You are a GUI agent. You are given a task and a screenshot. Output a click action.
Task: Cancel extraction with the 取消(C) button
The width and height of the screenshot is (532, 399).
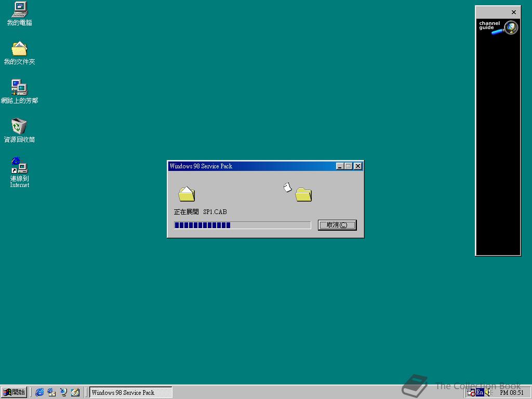click(x=337, y=225)
